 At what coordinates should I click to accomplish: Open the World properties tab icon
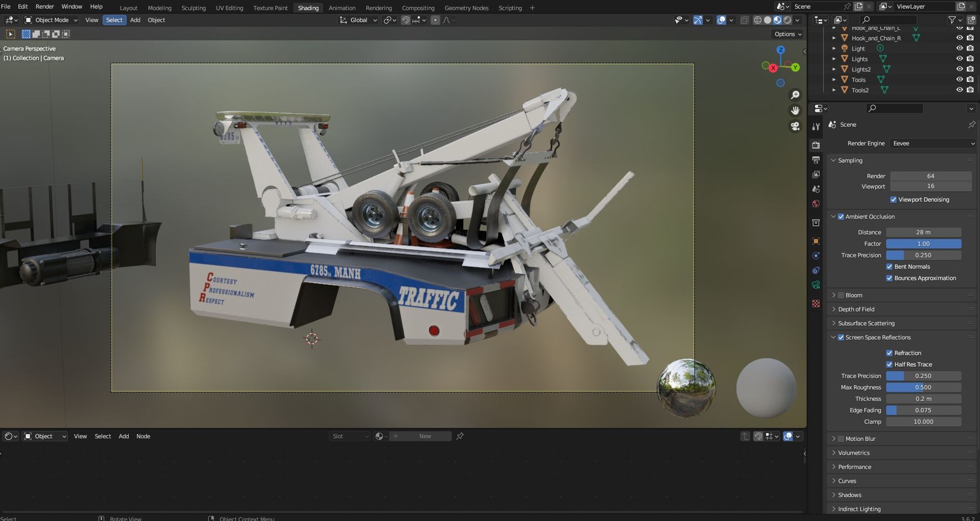tap(816, 204)
